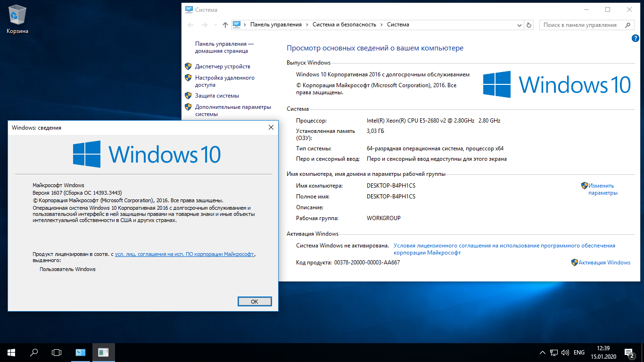
Task: Switch to the Система taskbar button
Action: pos(81,352)
